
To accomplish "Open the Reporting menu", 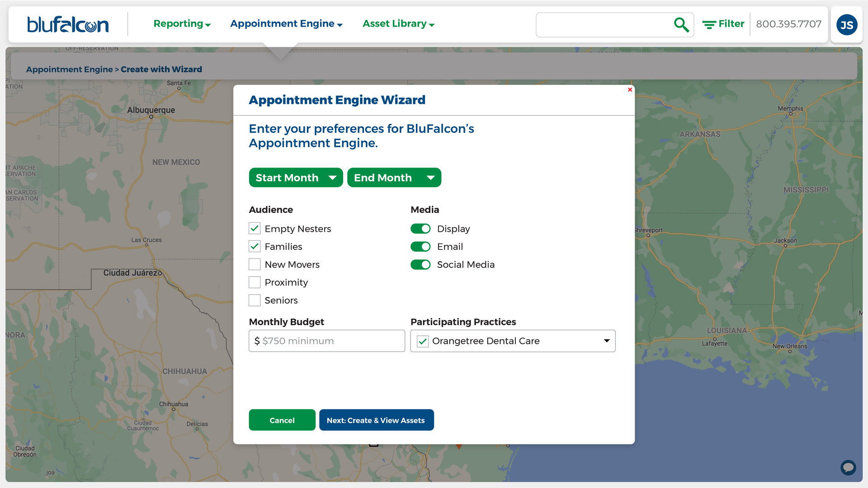I will [181, 24].
